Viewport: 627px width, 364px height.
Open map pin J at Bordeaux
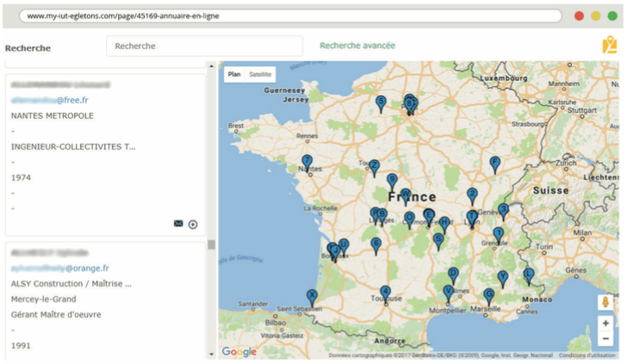[x=335, y=252]
